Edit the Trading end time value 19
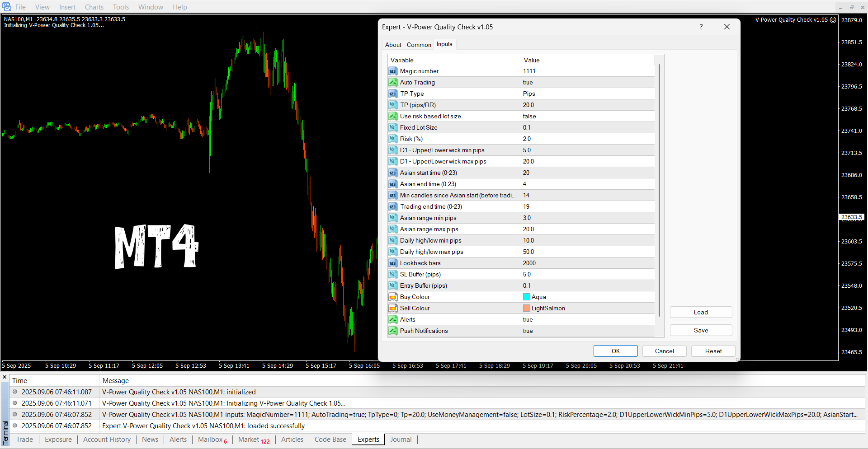Viewport: 868px width, 449px height. coord(588,206)
